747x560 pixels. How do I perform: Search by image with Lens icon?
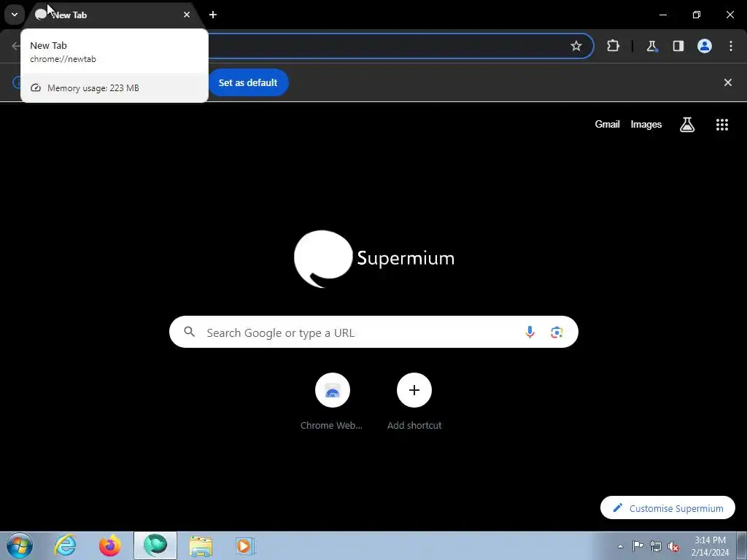pyautogui.click(x=557, y=332)
